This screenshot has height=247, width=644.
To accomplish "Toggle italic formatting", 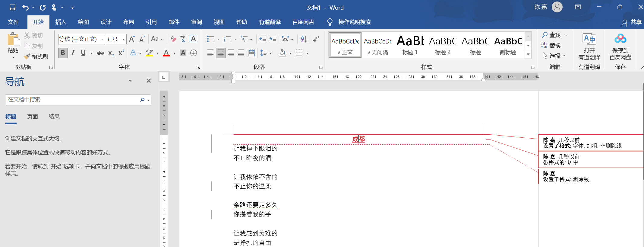I will tap(73, 53).
